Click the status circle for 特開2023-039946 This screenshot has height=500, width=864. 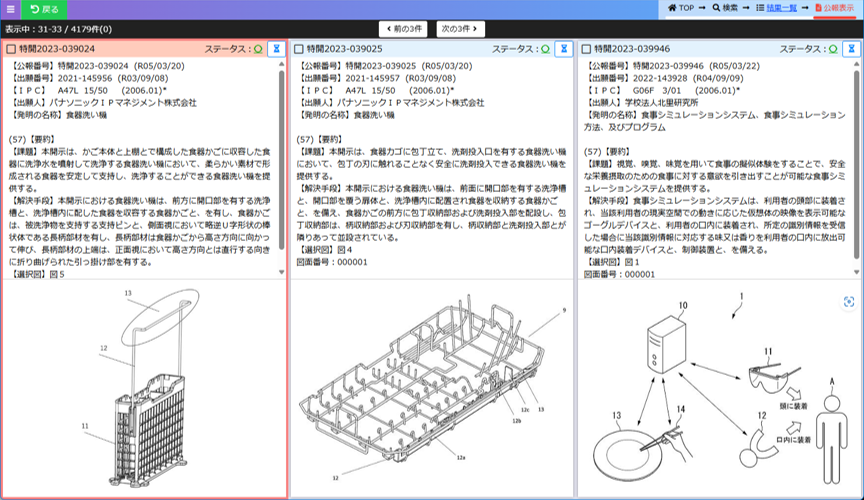[833, 49]
